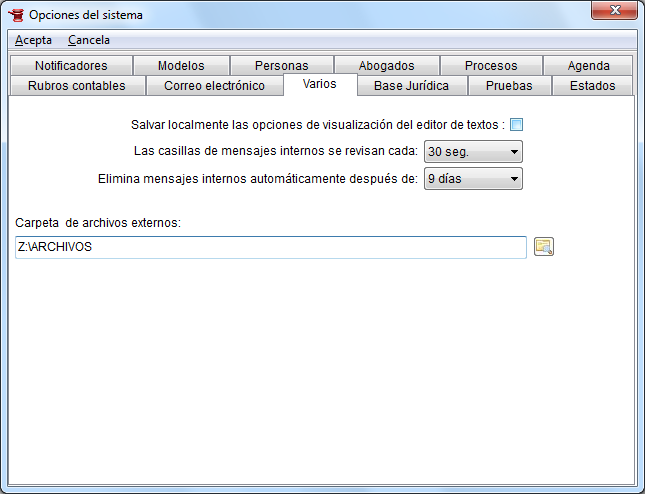645x494 pixels.
Task: Click the external files folder path field
Action: (271, 247)
